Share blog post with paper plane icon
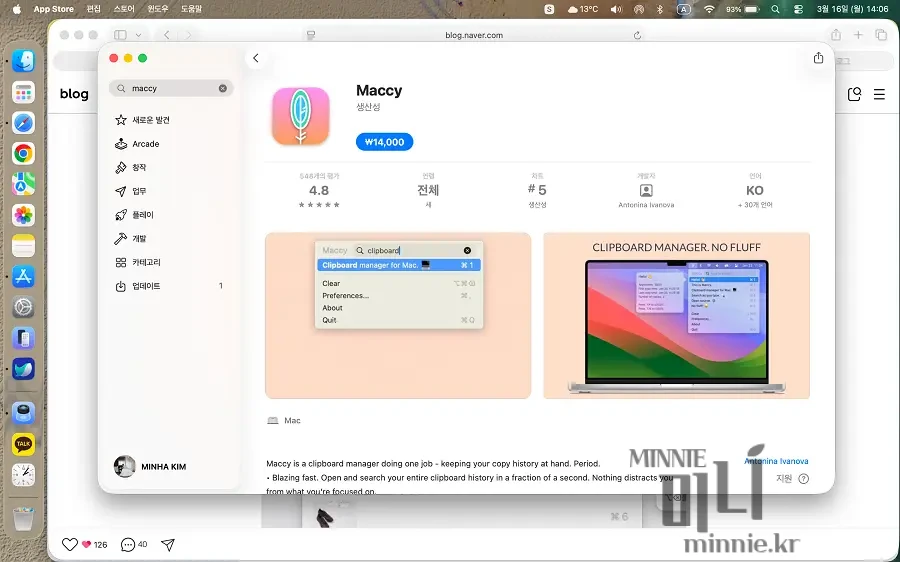The width and height of the screenshot is (900, 562). pos(168,544)
